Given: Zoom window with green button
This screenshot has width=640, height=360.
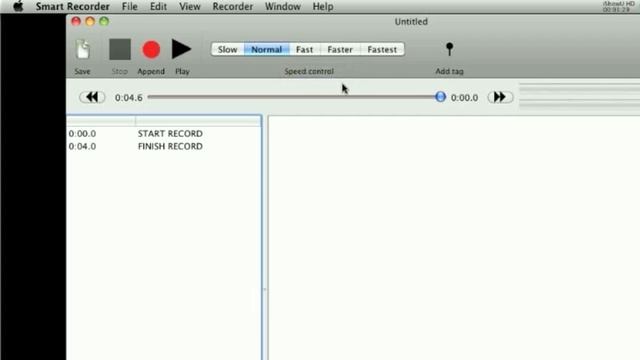Looking at the screenshot, I should [104, 21].
